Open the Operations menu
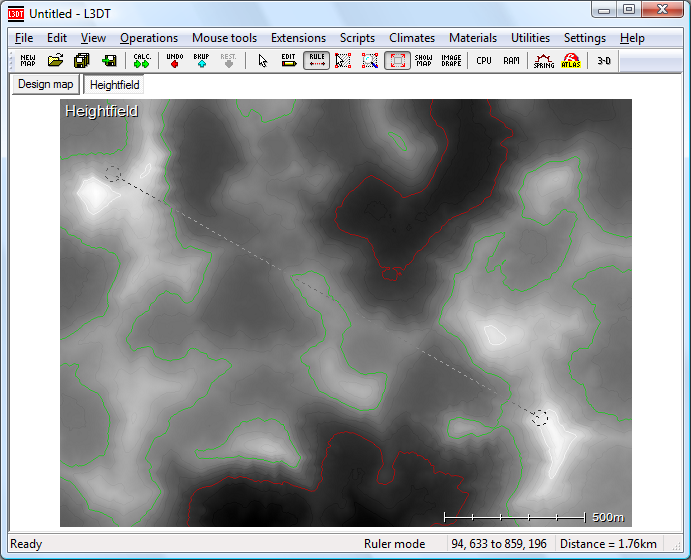 149,38
